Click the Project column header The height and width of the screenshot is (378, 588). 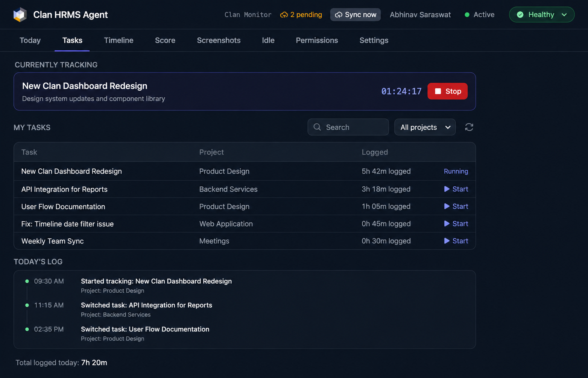coord(211,152)
